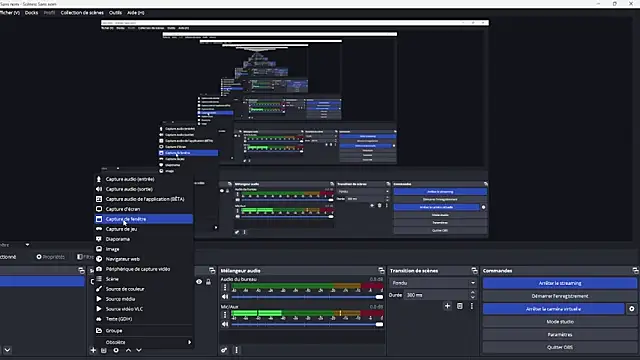Screen dimensions: 640x360
Task: Click the Paramètres button
Action: (560, 334)
